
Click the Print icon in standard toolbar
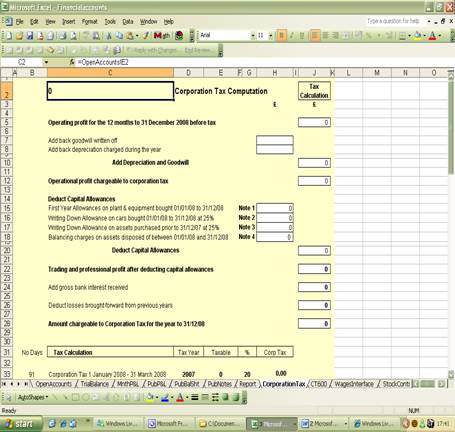click(x=63, y=35)
